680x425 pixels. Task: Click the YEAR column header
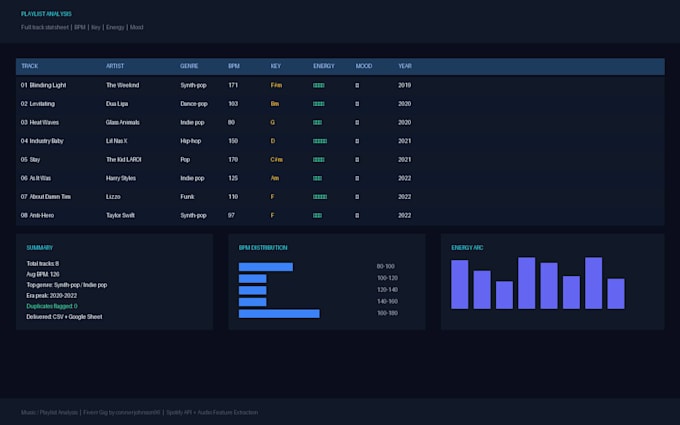[405, 66]
